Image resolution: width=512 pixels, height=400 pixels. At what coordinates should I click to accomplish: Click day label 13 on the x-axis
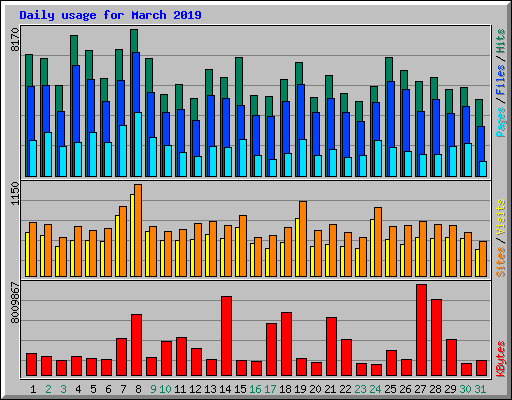[x=210, y=389]
